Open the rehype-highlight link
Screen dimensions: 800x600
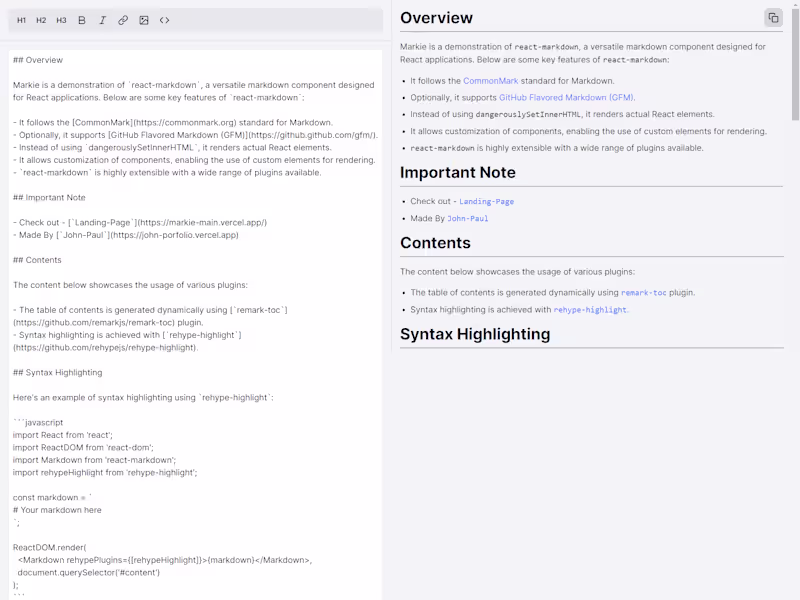coord(590,310)
